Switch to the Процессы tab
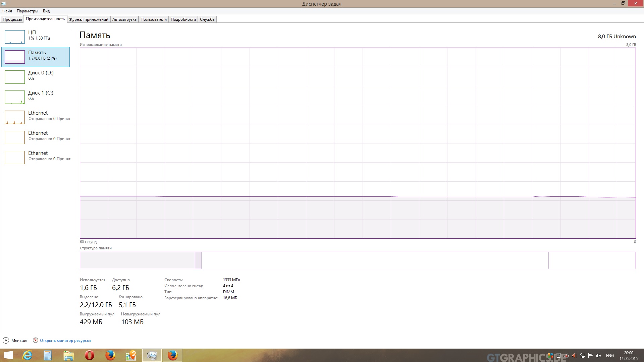 click(12, 19)
